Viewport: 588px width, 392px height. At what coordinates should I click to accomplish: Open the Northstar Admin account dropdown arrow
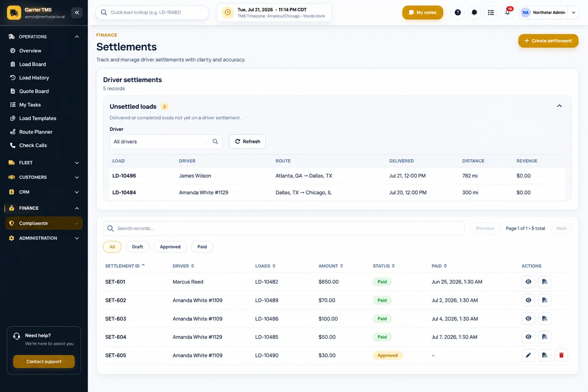[573, 13]
